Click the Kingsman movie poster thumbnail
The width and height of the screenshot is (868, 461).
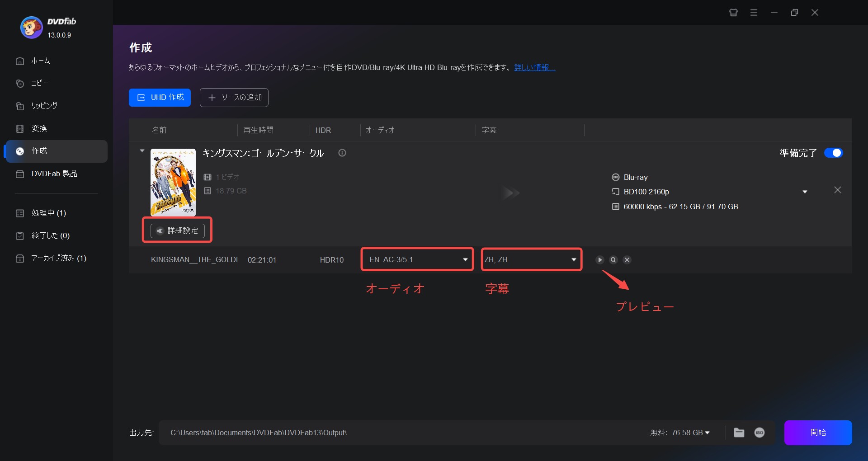tap(173, 182)
